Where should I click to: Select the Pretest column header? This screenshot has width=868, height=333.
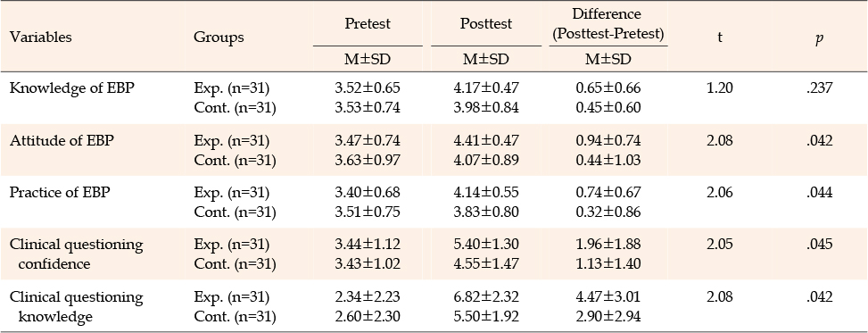(x=368, y=23)
